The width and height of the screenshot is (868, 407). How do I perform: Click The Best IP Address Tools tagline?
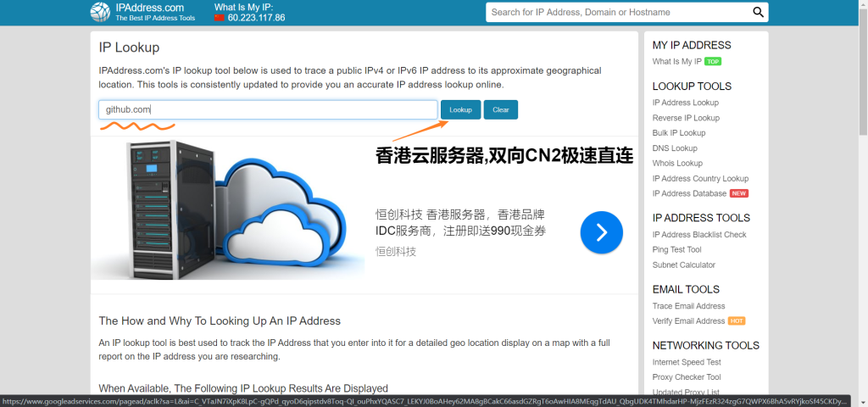point(155,19)
